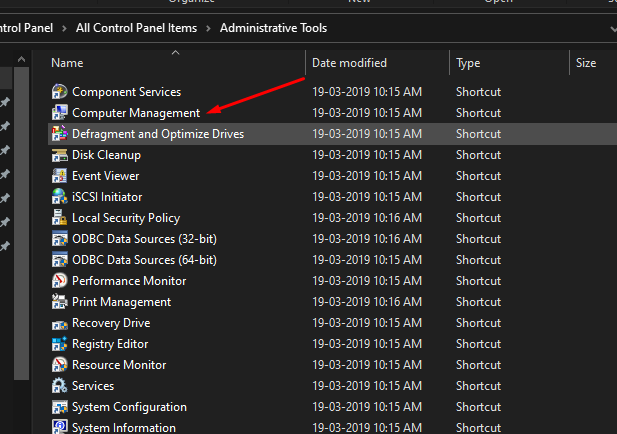Select the Computer Management icon
617x434 pixels.
pyautogui.click(x=59, y=113)
